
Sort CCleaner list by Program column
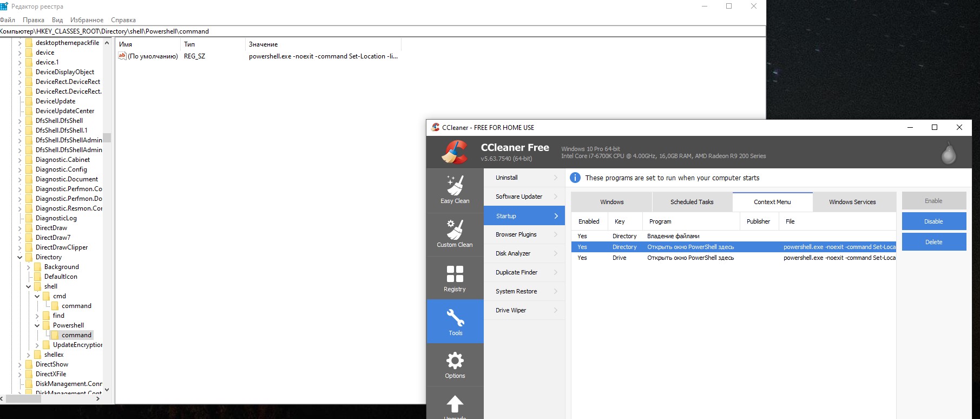(x=691, y=221)
